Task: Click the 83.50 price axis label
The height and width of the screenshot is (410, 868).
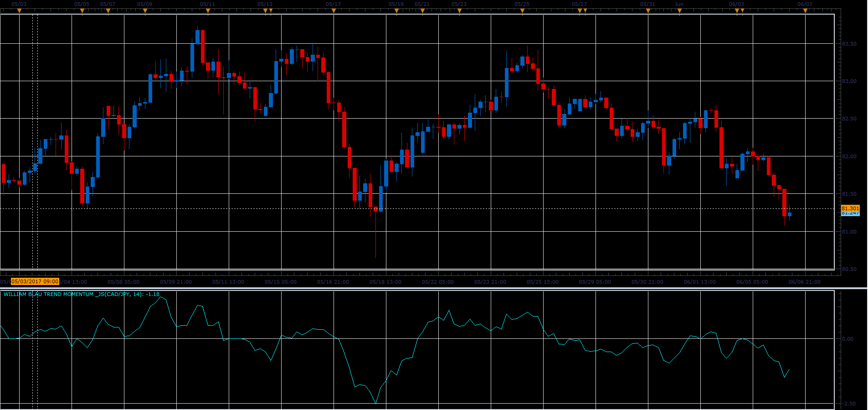Action: [x=849, y=44]
